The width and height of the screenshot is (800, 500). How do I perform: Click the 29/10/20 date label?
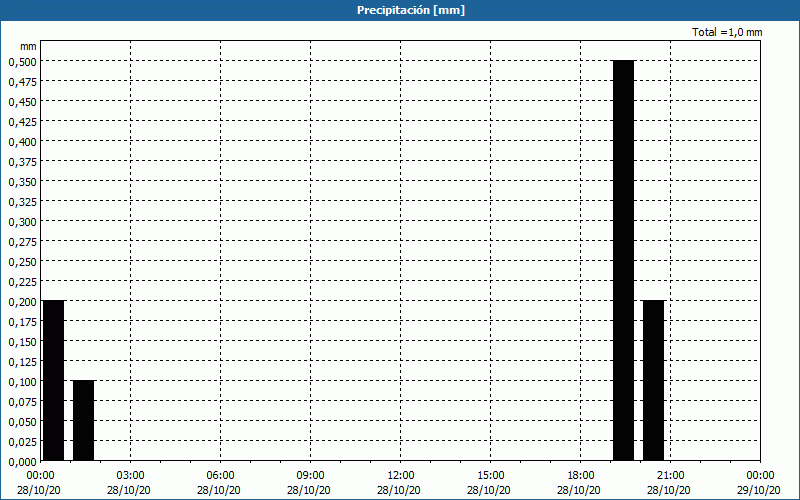click(759, 490)
